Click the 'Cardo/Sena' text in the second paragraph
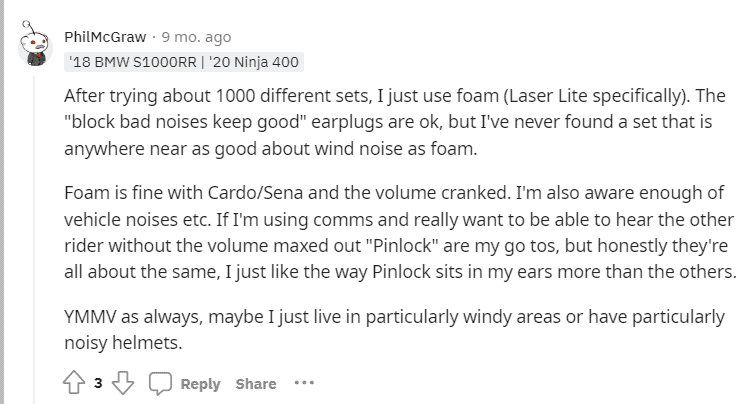This screenshot has height=404, width=750. 255,193
